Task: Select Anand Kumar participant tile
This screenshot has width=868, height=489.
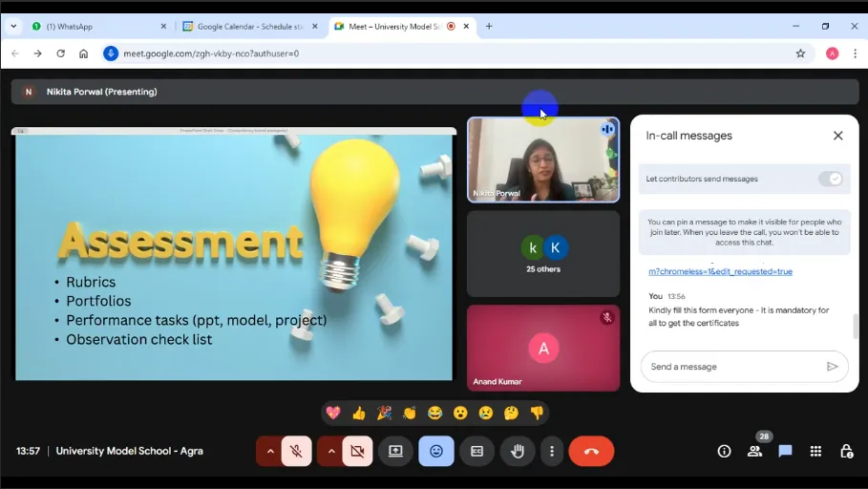Action: [x=543, y=348]
